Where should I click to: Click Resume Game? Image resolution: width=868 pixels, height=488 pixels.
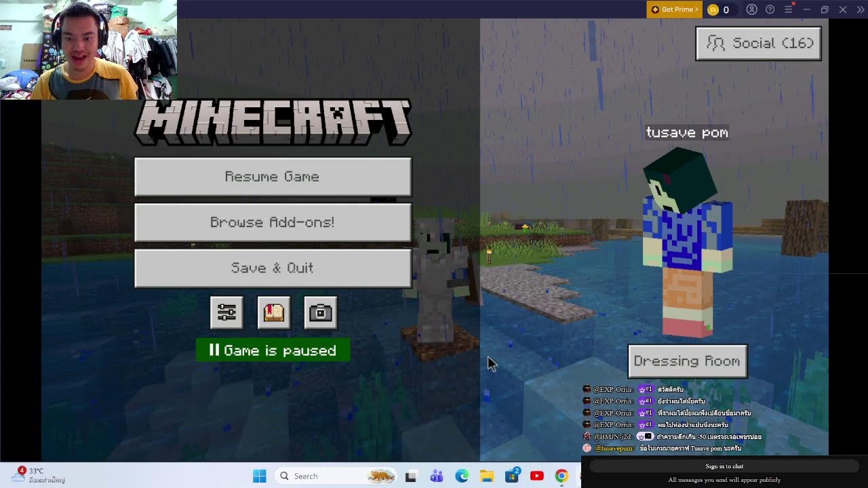pos(273,176)
